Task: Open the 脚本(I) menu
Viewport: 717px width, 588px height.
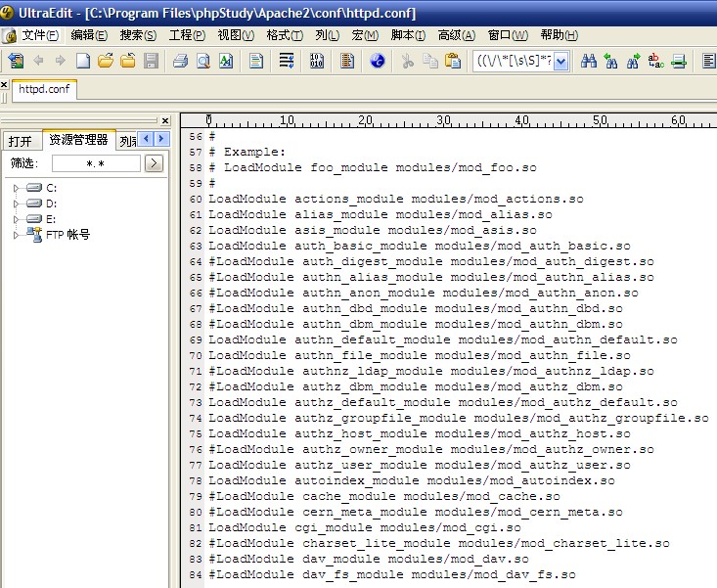Action: 408,35
